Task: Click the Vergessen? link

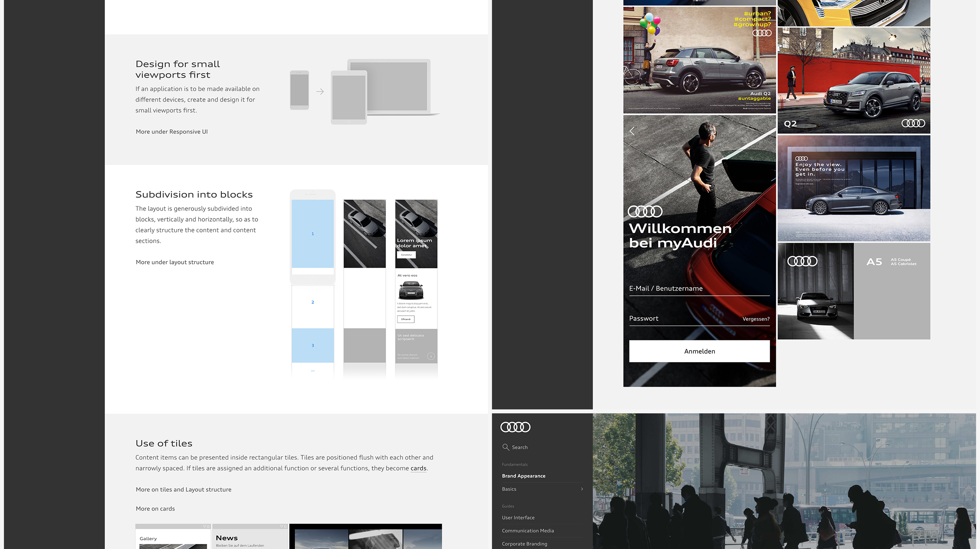Action: point(756,319)
